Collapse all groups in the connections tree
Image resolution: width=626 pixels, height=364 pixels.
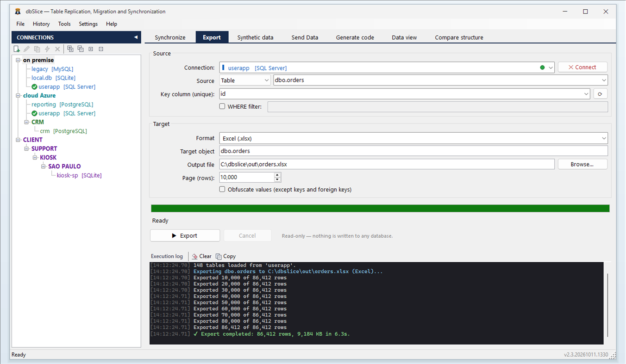[x=81, y=49]
